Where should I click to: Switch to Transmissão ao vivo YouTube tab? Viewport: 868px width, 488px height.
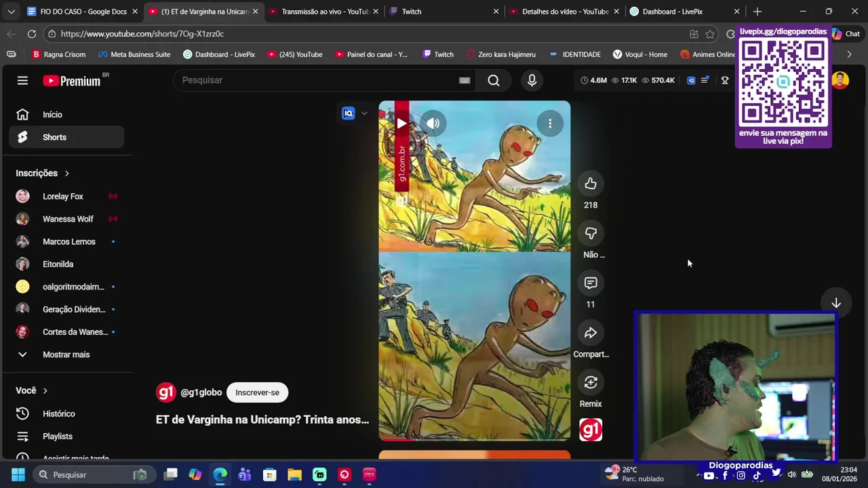pyautogui.click(x=324, y=12)
